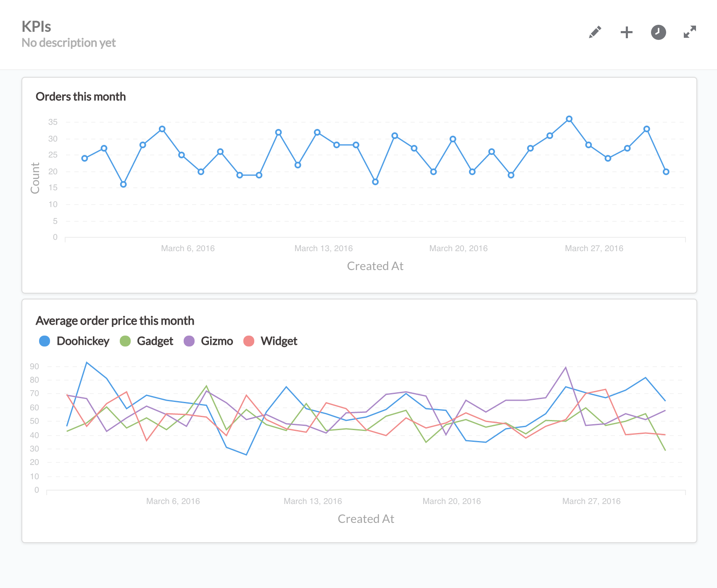Click the March 6, 2016 axis label
The height and width of the screenshot is (588, 717).
click(x=188, y=248)
